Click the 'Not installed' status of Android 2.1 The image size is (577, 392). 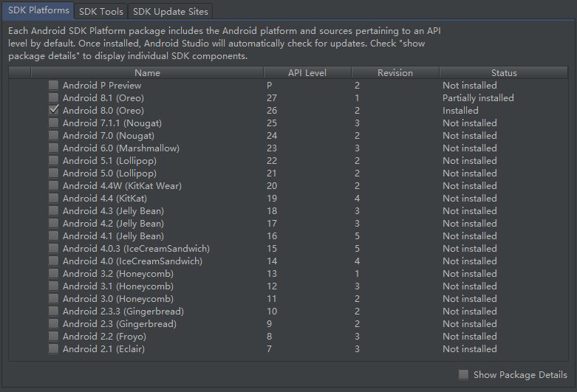click(470, 349)
